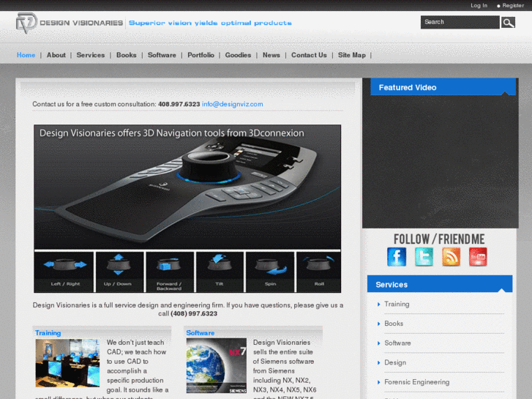Open Books in the Services sidebar

pos(394,324)
